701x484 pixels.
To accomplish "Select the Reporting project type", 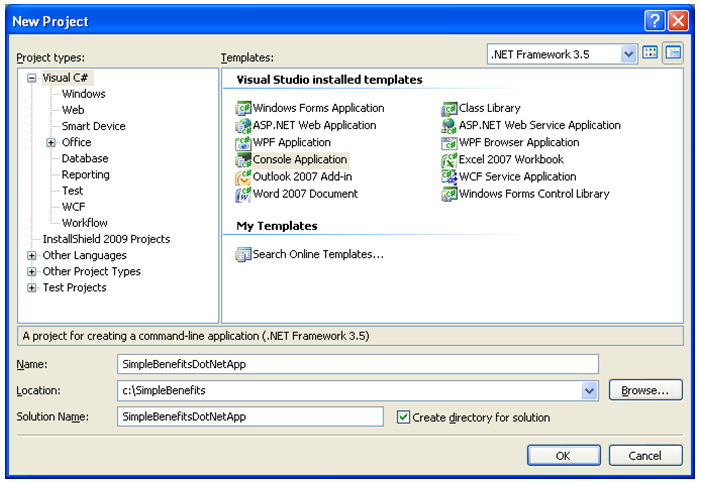I will coord(85,175).
